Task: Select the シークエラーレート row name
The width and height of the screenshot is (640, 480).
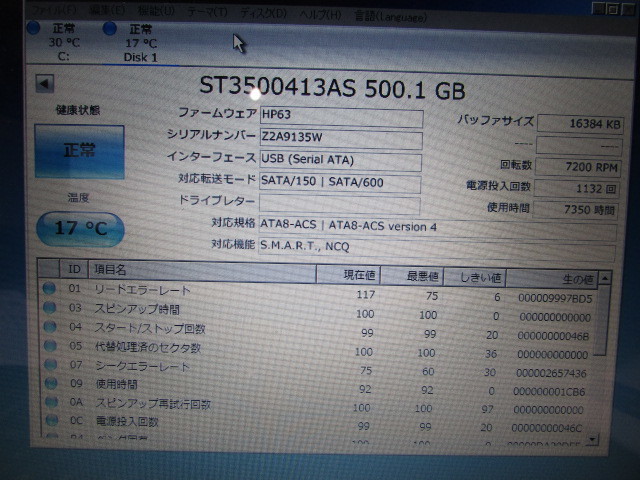Action: (142, 366)
